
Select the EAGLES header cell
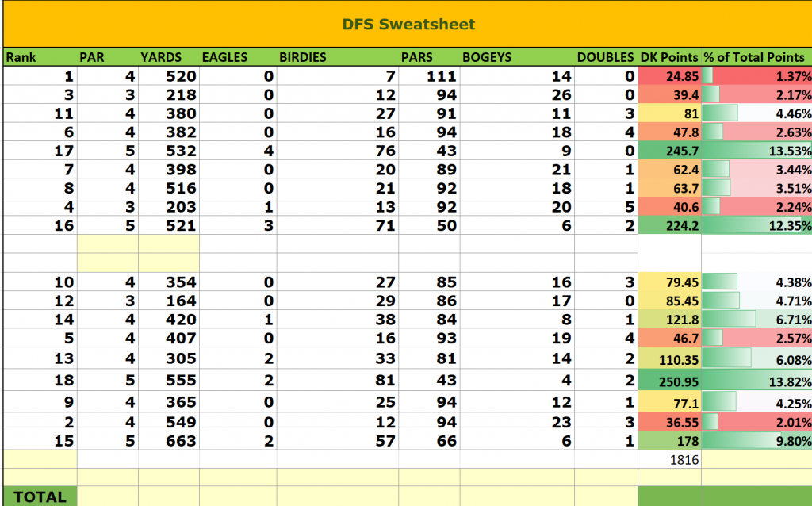pyautogui.click(x=238, y=57)
